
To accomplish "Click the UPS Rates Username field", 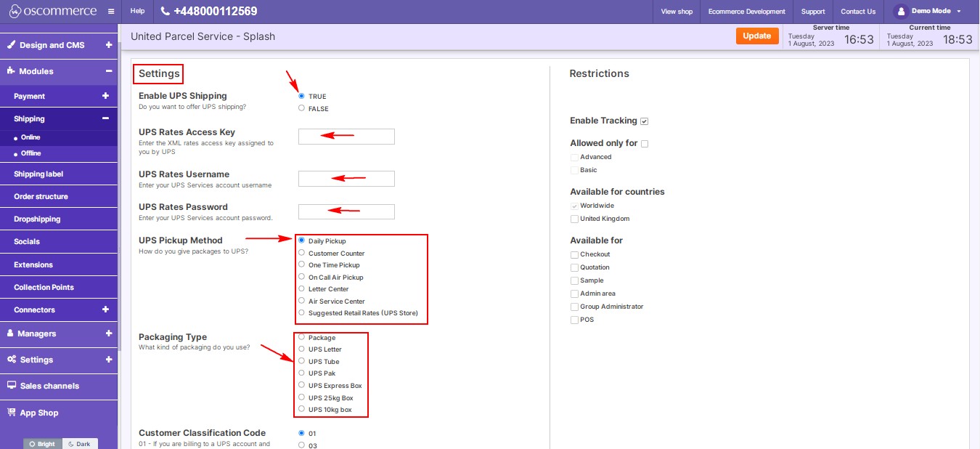I will tap(346, 179).
